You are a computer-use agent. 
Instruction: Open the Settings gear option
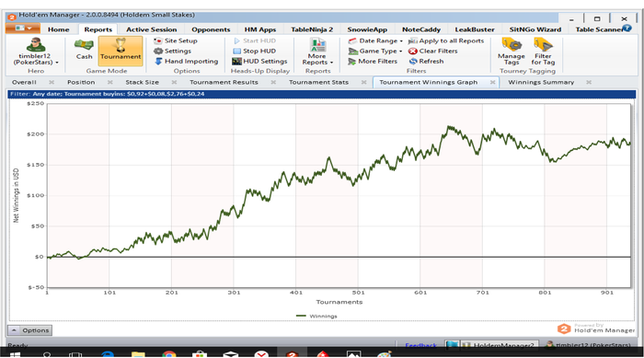173,51
